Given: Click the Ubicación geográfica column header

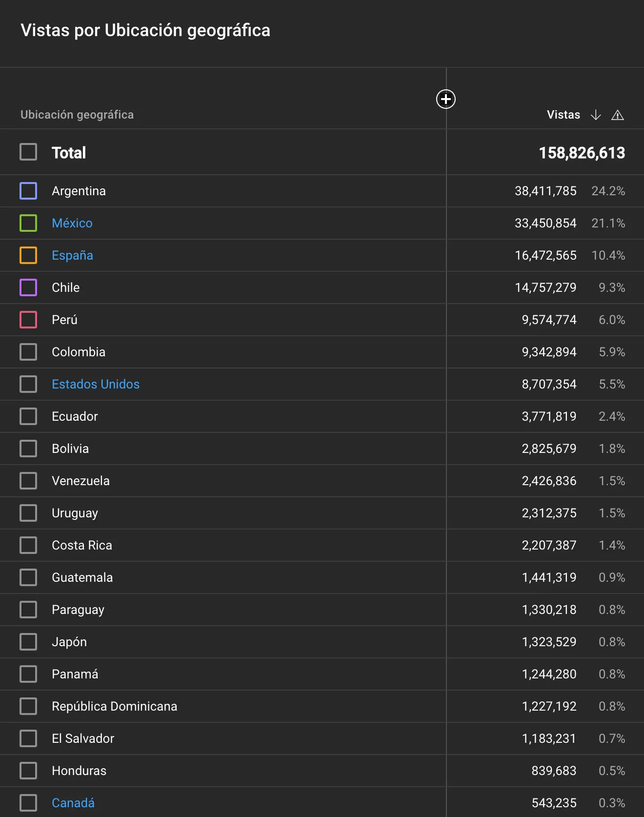Looking at the screenshot, I should tap(77, 115).
